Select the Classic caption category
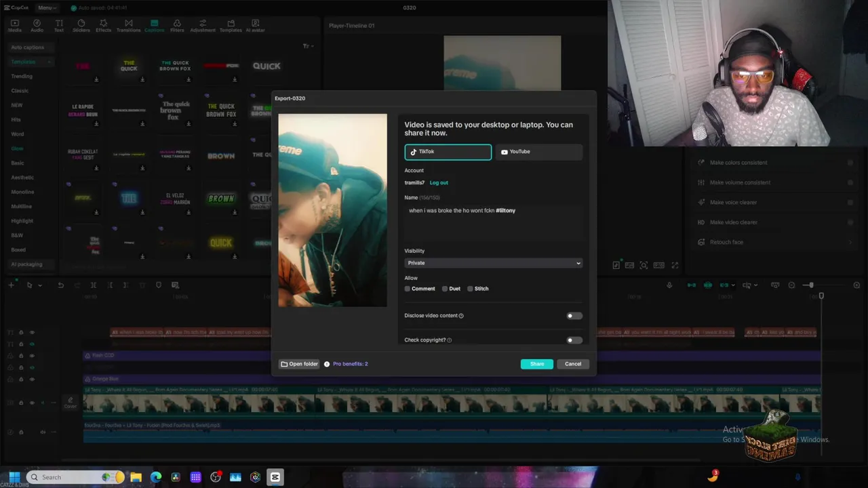 pyautogui.click(x=20, y=91)
